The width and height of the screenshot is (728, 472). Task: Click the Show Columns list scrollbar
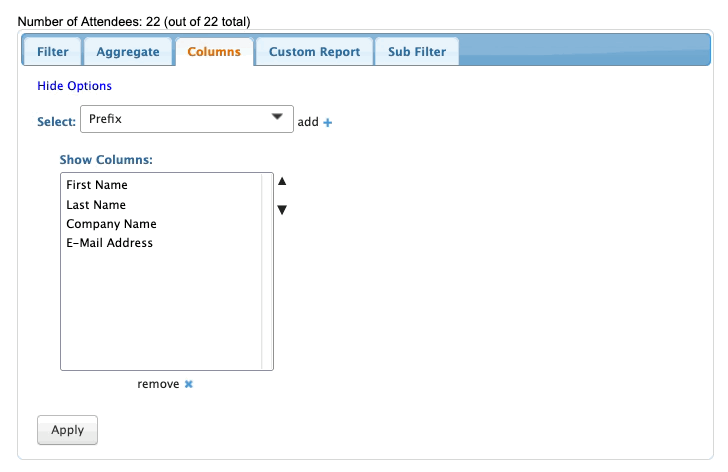point(267,272)
